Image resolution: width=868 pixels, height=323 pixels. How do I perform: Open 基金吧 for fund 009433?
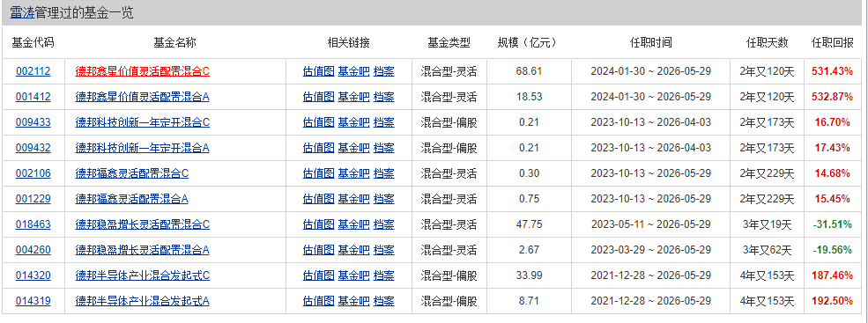[353, 122]
